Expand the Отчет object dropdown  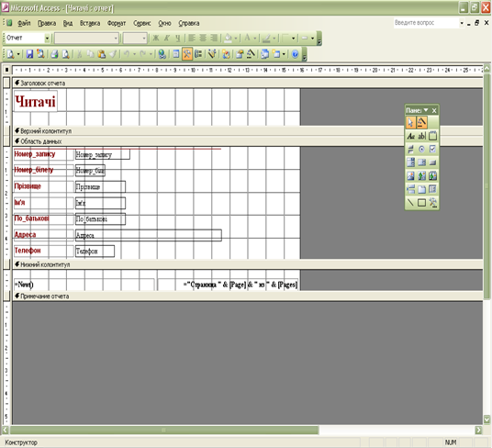[47, 39]
